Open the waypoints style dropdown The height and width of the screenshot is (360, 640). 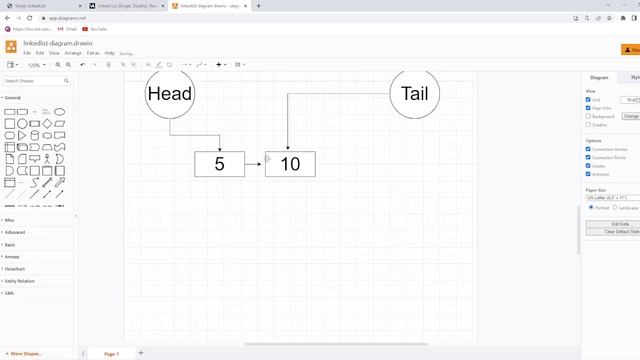pyautogui.click(x=201, y=64)
